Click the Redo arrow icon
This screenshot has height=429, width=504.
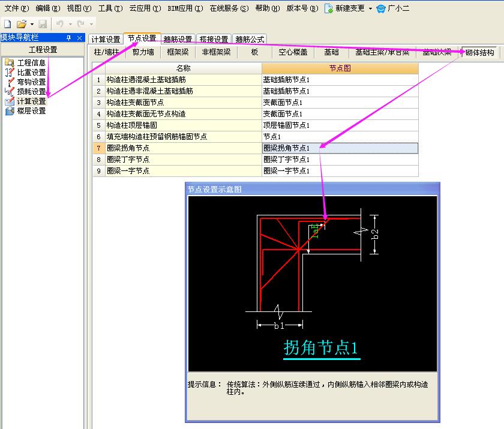[x=81, y=24]
